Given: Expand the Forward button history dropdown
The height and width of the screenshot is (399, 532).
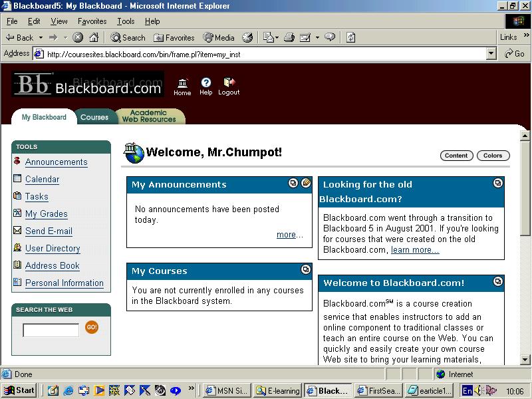Looking at the screenshot, I should click(65, 37).
